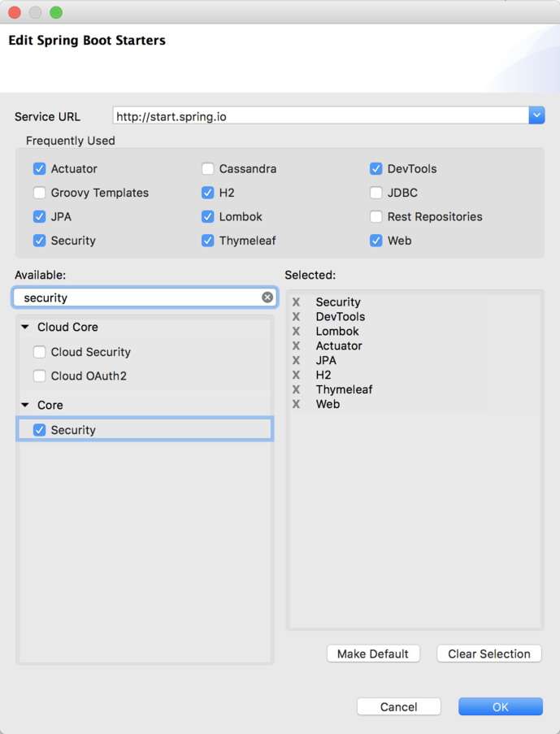Image resolution: width=560 pixels, height=734 pixels.
Task: Close the dialog with red button
Action: coord(15,12)
